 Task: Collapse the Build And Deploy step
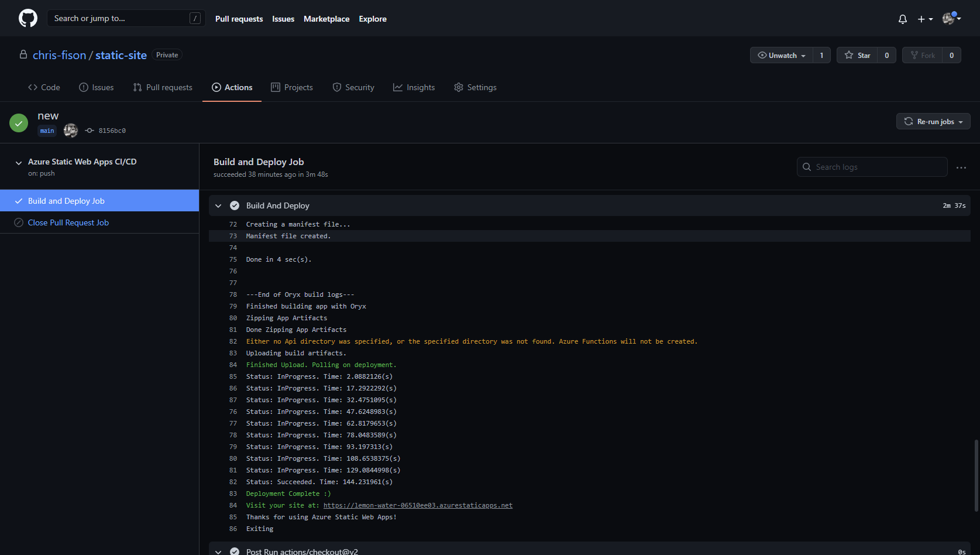coord(218,205)
